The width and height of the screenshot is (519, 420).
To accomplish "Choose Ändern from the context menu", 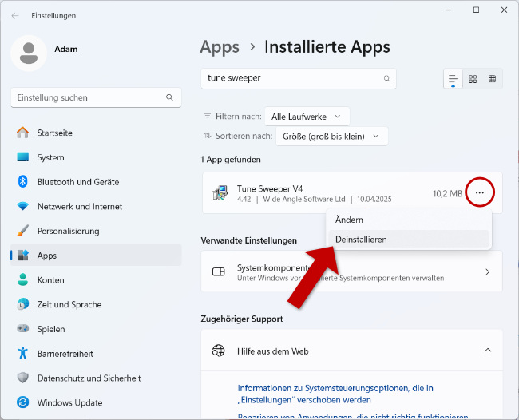I will tap(409, 220).
